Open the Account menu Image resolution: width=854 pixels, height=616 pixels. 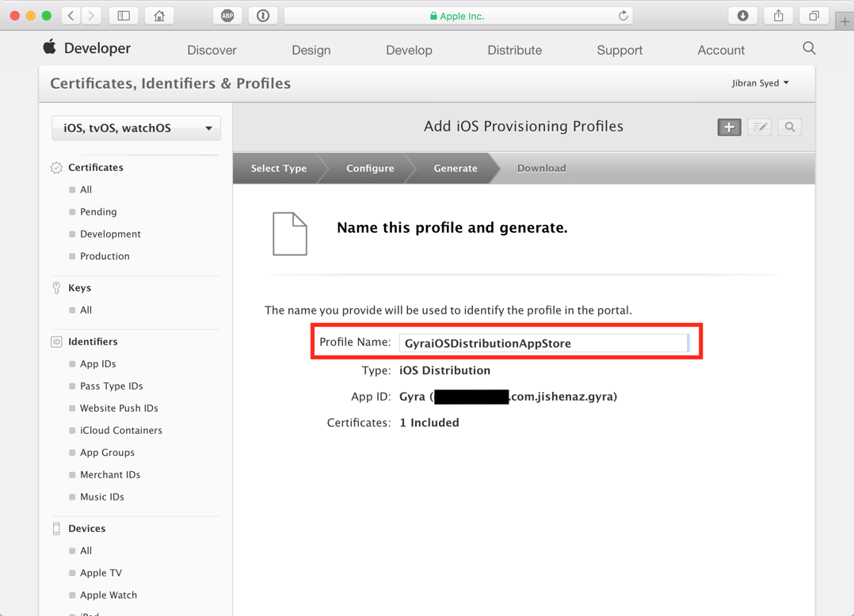coord(721,50)
